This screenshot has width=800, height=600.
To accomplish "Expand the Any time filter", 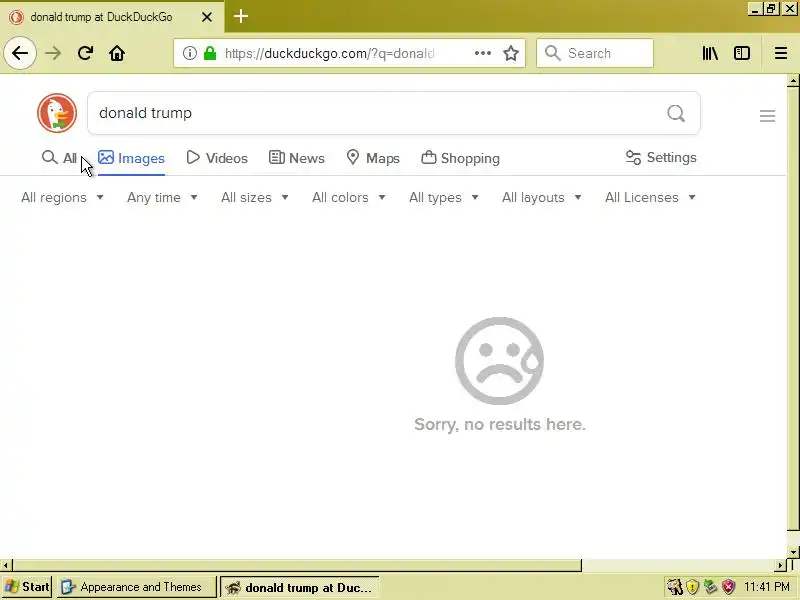I will click(162, 197).
